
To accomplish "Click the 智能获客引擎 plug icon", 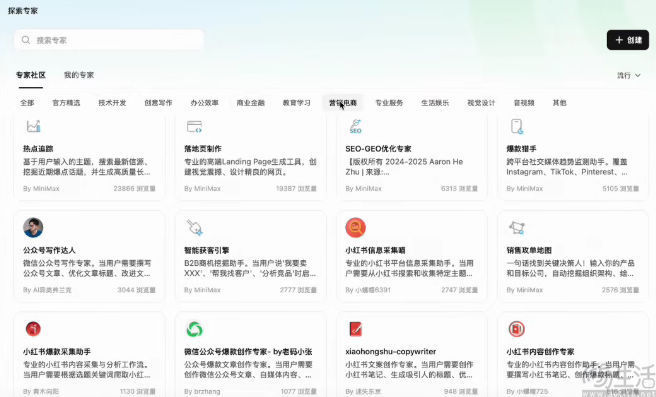I will (195, 227).
